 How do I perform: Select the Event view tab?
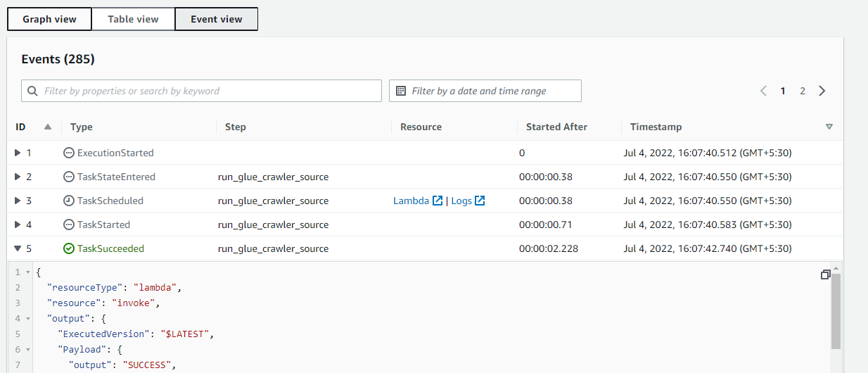point(216,19)
